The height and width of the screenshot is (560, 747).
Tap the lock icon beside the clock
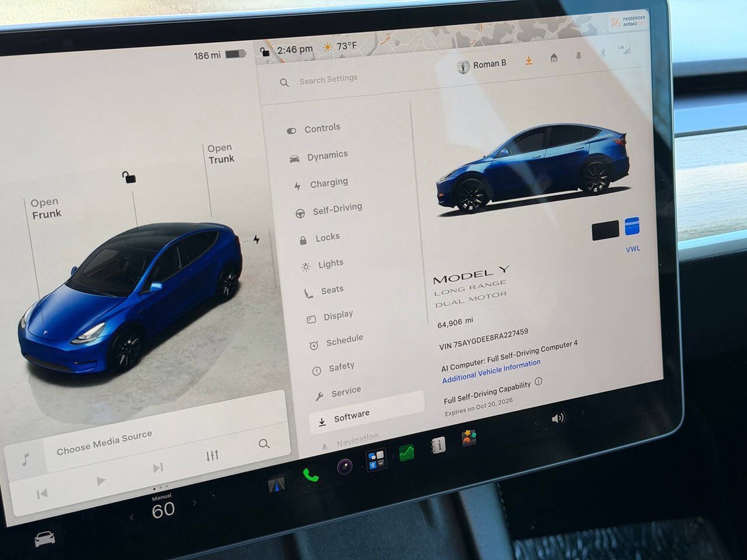coord(265,52)
